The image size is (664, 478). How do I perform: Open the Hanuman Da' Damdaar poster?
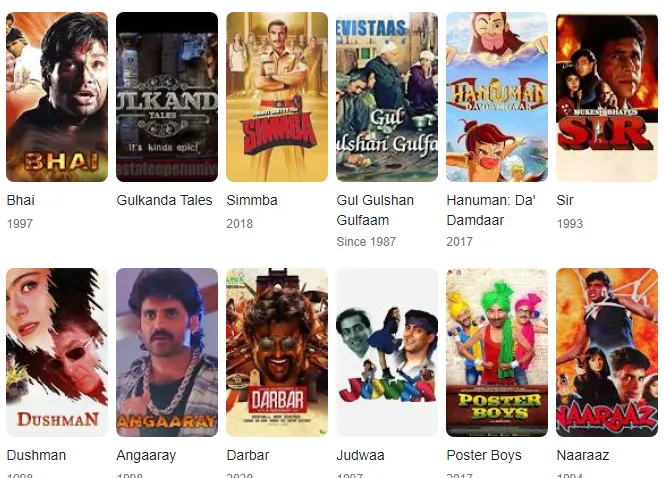point(497,97)
